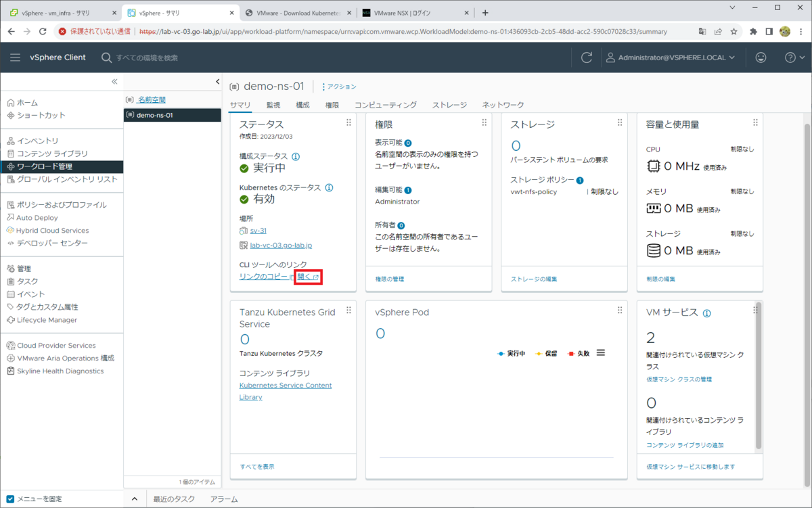812x508 pixels.
Task: Switch to the ストレージ tab
Action: point(449,105)
